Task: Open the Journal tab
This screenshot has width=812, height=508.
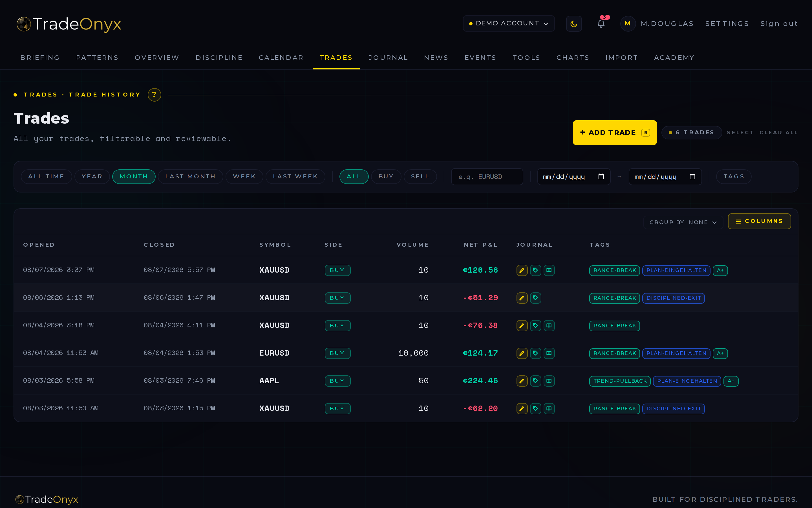Action: [x=388, y=58]
